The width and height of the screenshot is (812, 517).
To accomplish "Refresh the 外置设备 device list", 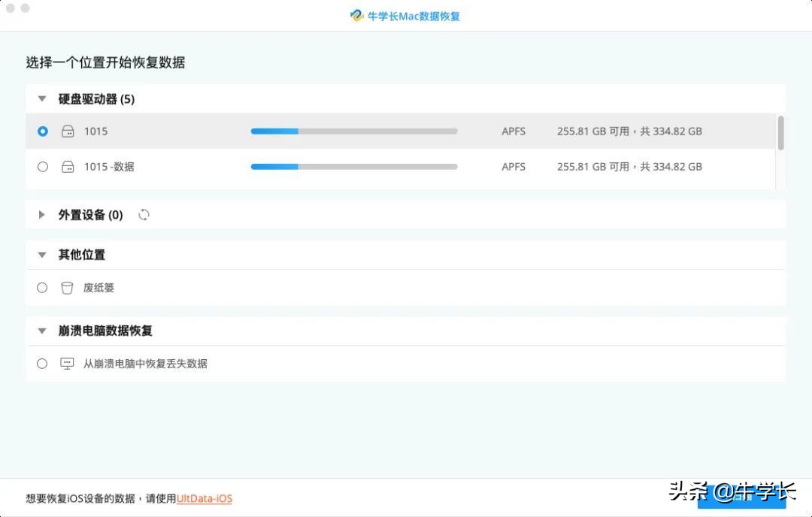I will pyautogui.click(x=143, y=214).
